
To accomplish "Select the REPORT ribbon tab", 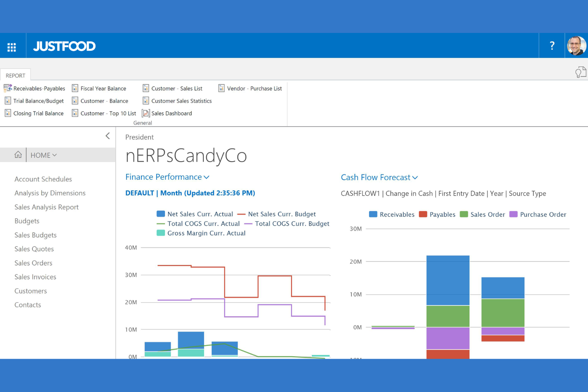I will 15,75.
